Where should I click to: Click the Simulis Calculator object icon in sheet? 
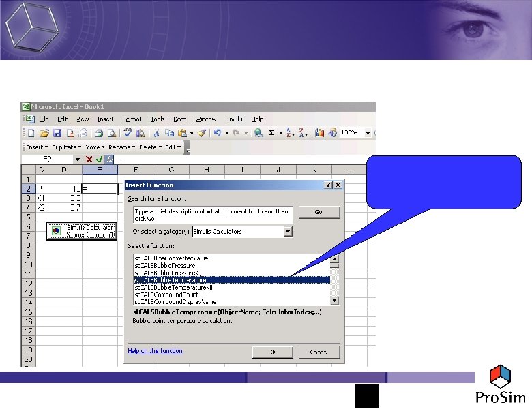click(56, 231)
